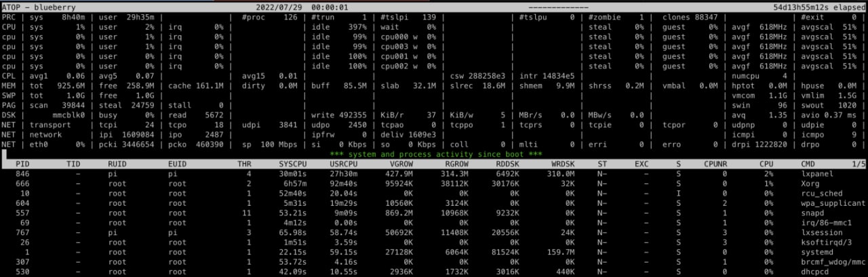Click PID 530 in the process list
Viewport: 868px width, 277px height.
click(24, 272)
